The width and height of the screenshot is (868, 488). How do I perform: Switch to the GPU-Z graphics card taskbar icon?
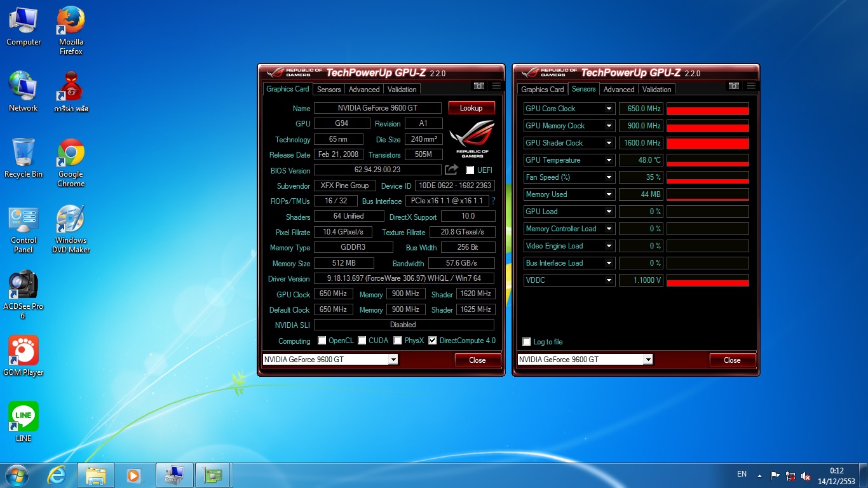[x=214, y=475]
